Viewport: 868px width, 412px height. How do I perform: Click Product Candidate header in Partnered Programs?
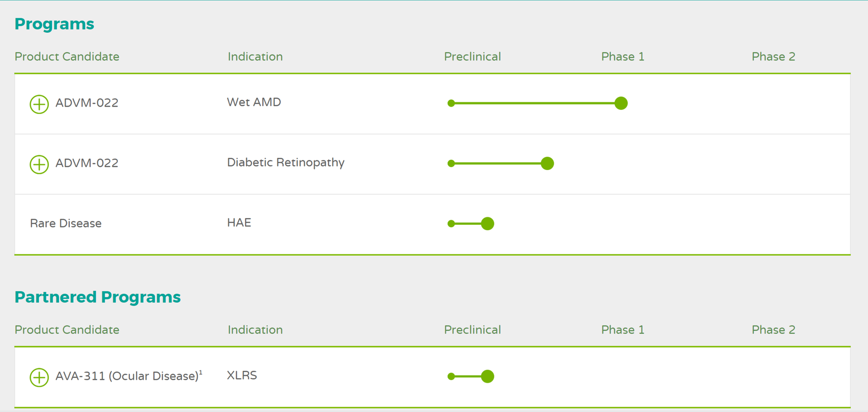(x=67, y=330)
